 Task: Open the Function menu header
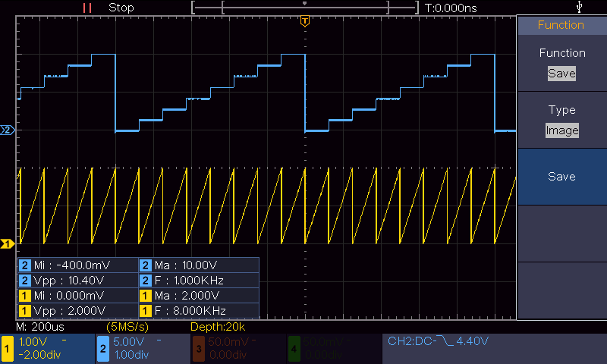(x=562, y=25)
